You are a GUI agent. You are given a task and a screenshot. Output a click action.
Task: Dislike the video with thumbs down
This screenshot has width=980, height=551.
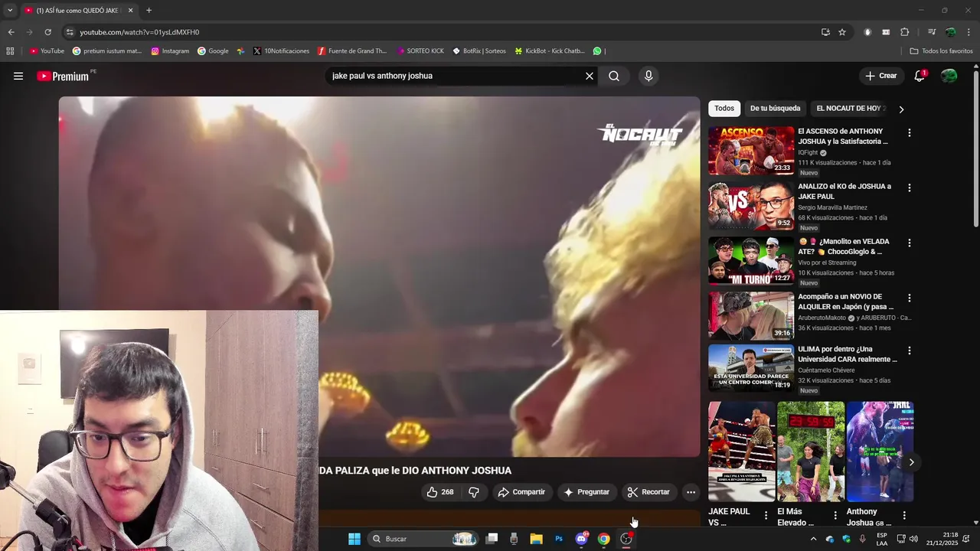(474, 492)
